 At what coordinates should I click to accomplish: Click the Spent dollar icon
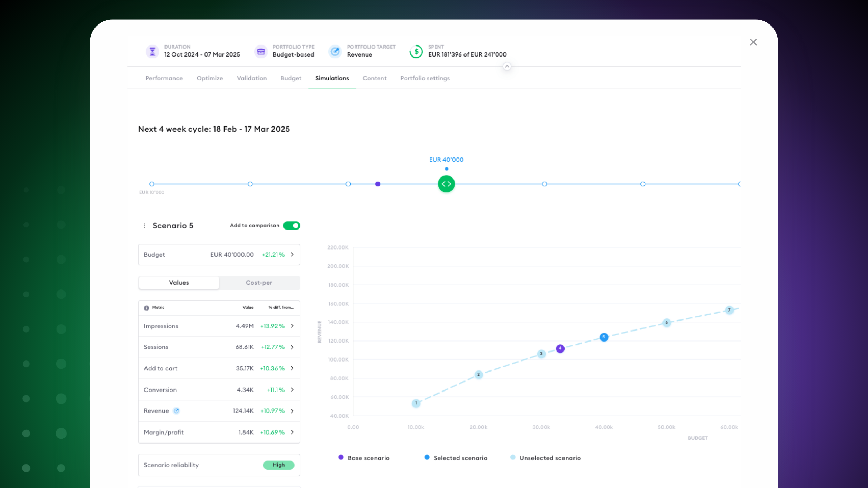pyautogui.click(x=416, y=51)
